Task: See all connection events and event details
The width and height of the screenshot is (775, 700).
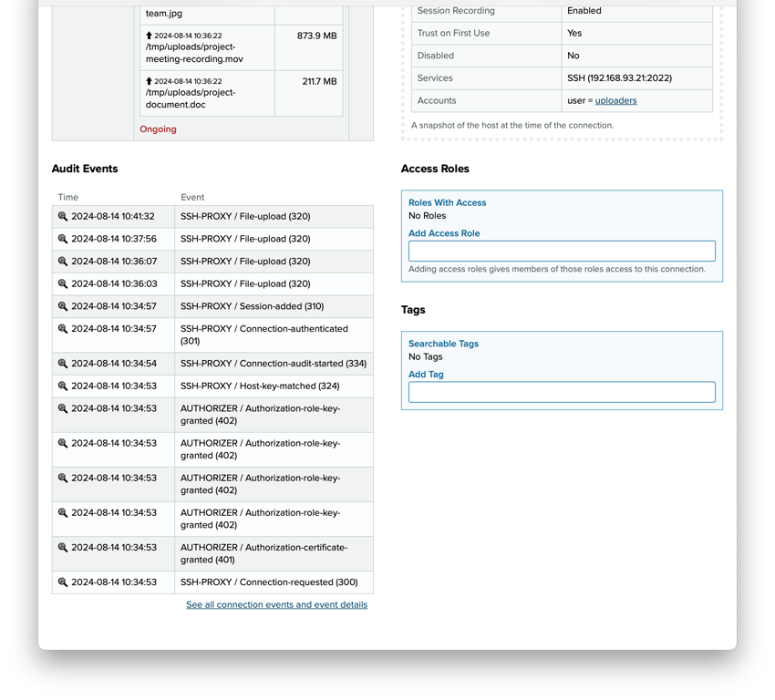Action: (277, 604)
